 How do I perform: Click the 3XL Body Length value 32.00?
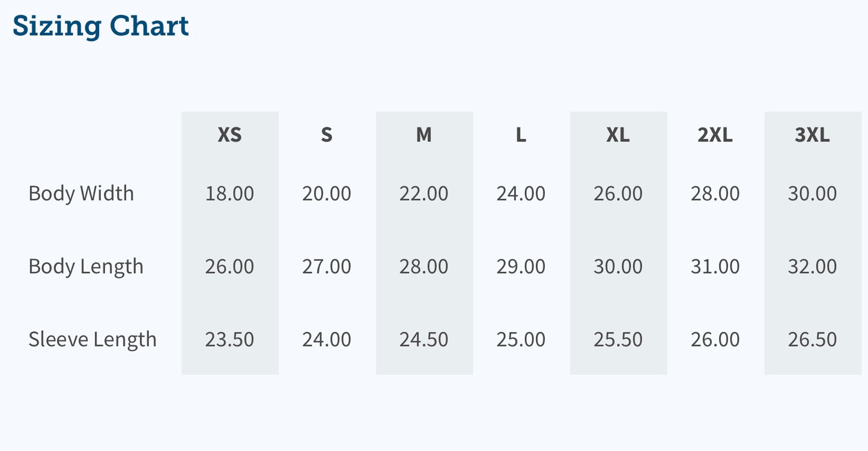pos(812,266)
